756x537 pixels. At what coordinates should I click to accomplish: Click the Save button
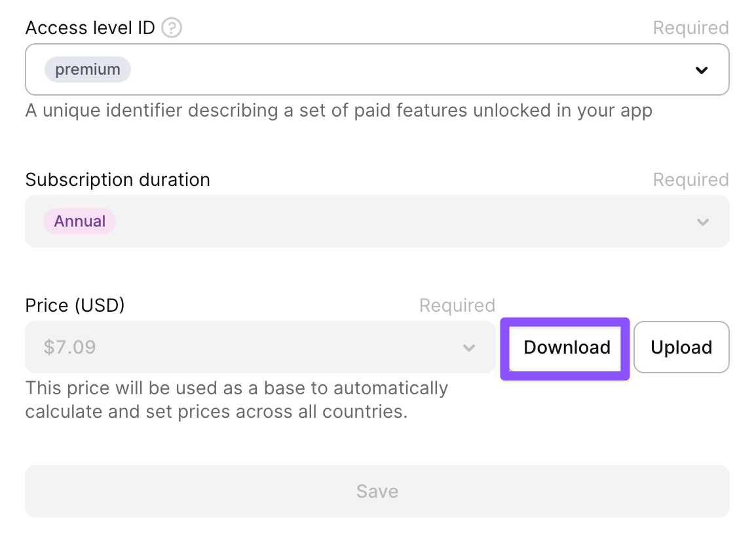[x=377, y=491]
